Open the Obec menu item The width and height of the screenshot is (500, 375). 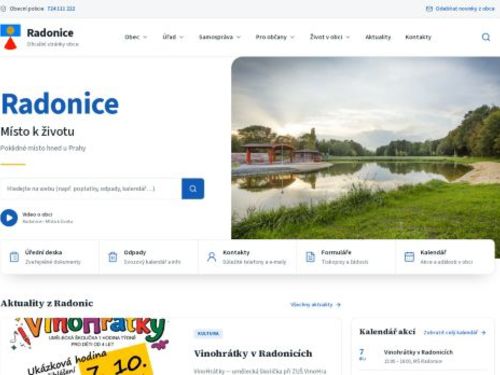(132, 37)
